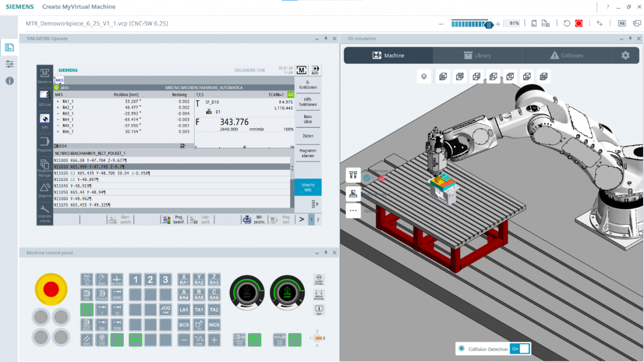
Task: Collapse the 3D simulation panel chevron
Action: (x=621, y=38)
